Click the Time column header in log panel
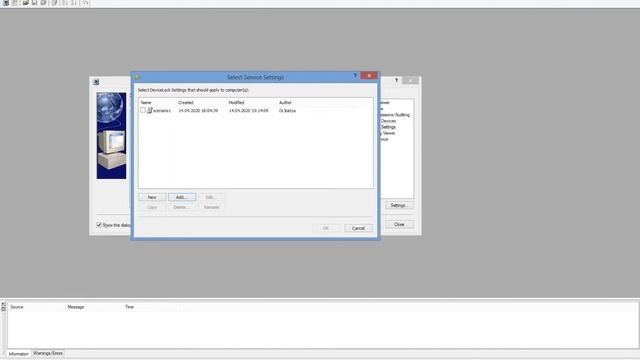 pyautogui.click(x=129, y=307)
